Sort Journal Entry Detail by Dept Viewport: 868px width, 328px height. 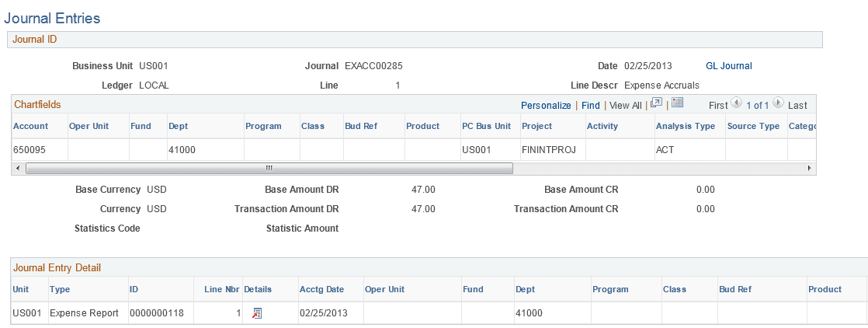(526, 289)
